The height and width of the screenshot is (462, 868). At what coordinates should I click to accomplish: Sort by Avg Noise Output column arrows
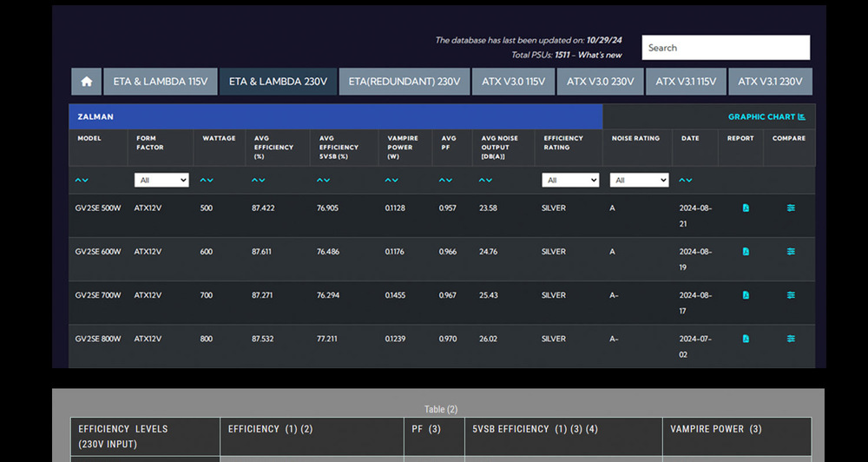pos(485,180)
